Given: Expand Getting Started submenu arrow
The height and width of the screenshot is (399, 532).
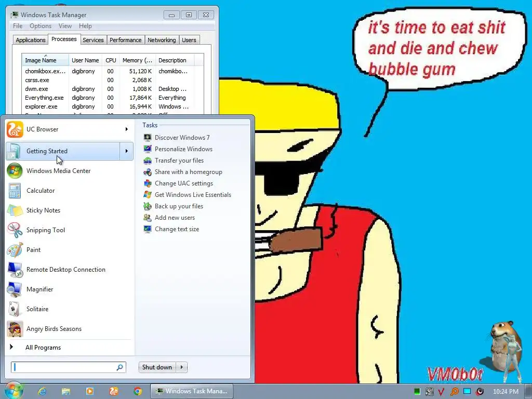Looking at the screenshot, I should [127, 151].
